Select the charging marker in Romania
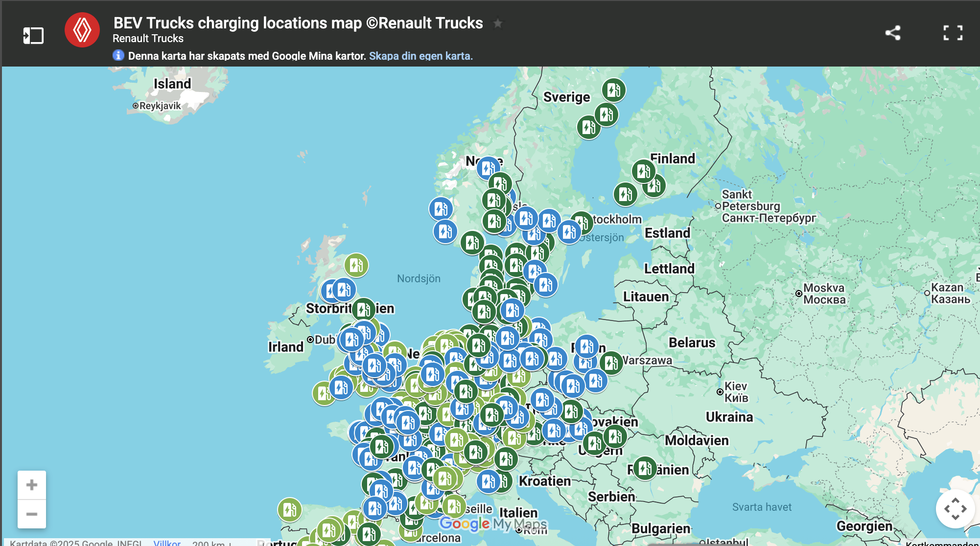 pyautogui.click(x=645, y=468)
